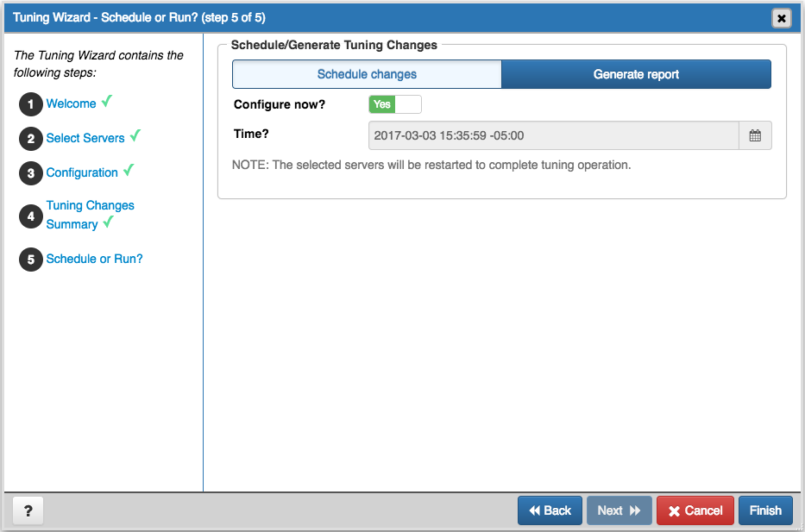This screenshot has height=532, width=805.
Task: Go to the Configuration step
Action: coord(82,172)
